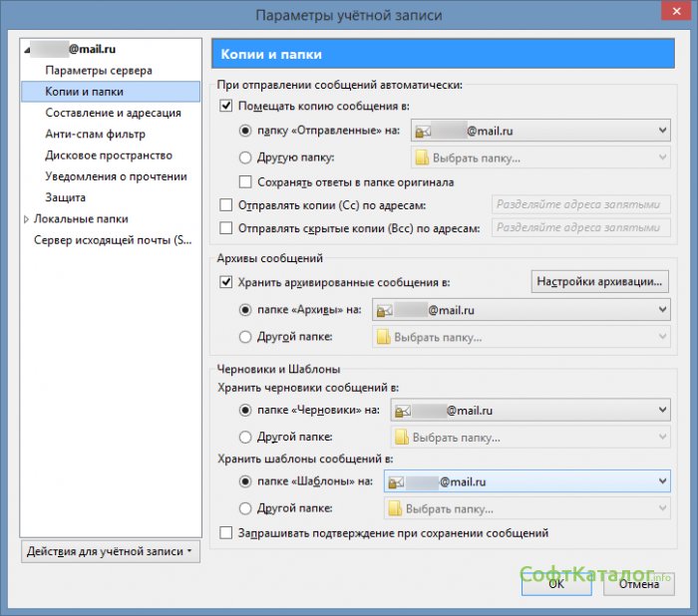Open «Составление и адресация» section
This screenshot has width=698, height=616.
tap(113, 113)
